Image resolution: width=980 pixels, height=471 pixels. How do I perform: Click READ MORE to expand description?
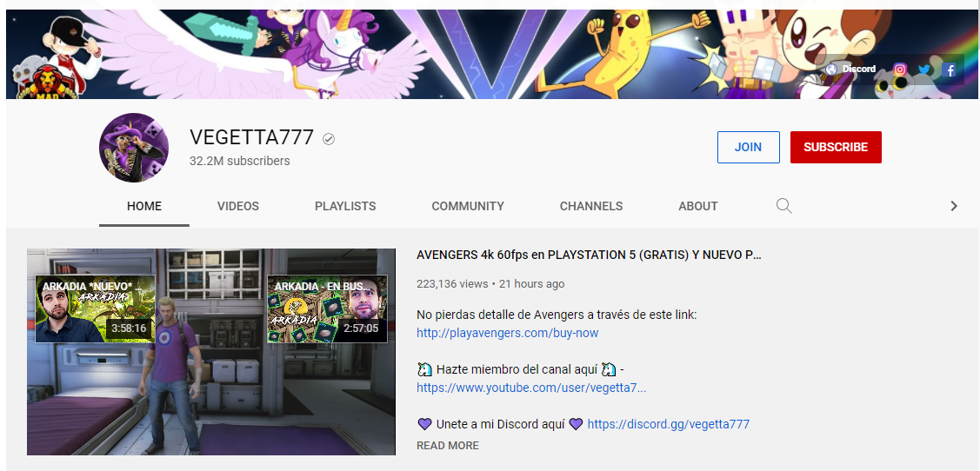[x=448, y=446]
